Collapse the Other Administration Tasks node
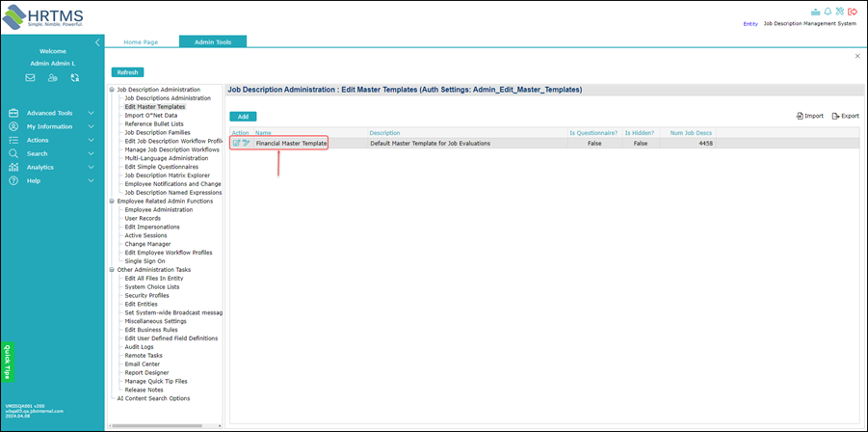This screenshot has width=868, height=432. [x=113, y=270]
